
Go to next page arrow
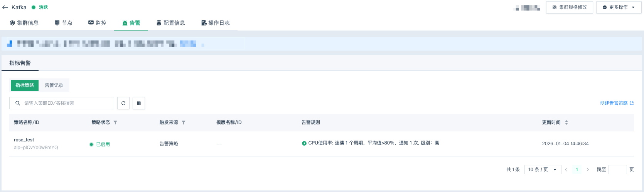(x=588, y=170)
